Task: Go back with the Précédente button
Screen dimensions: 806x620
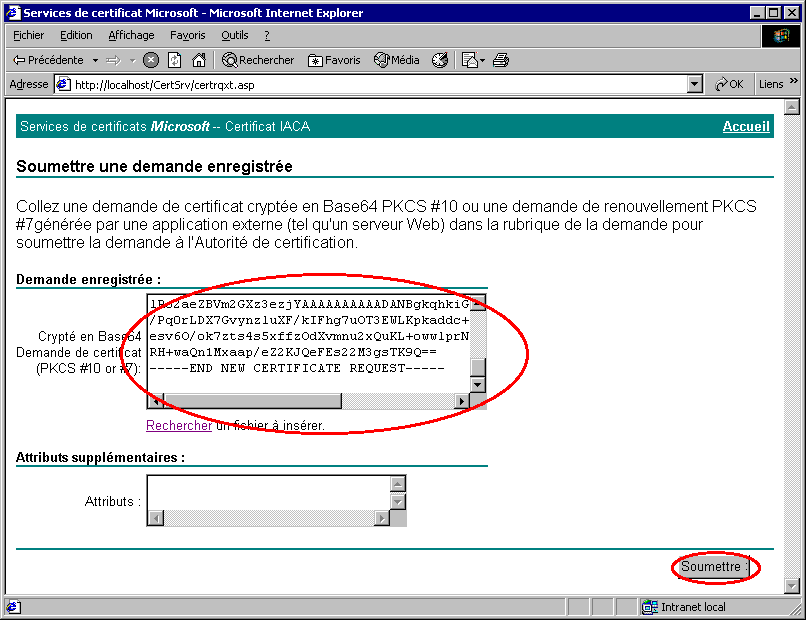Action: pos(48,60)
